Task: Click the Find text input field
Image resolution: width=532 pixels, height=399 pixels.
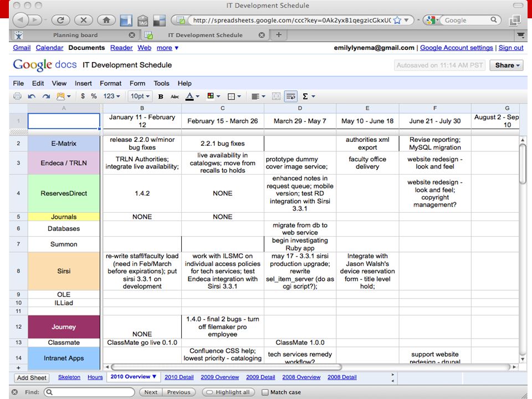Action: point(90,392)
